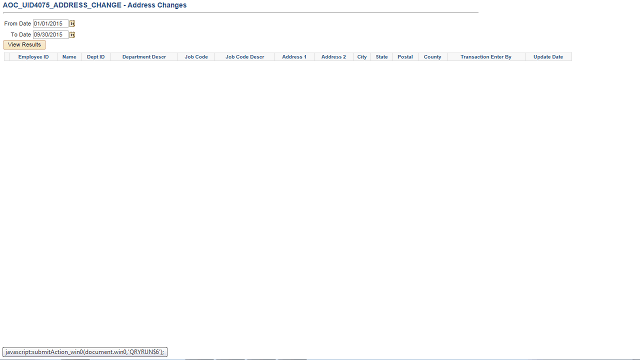Click the View Results button
640x360 pixels.
coord(24,45)
